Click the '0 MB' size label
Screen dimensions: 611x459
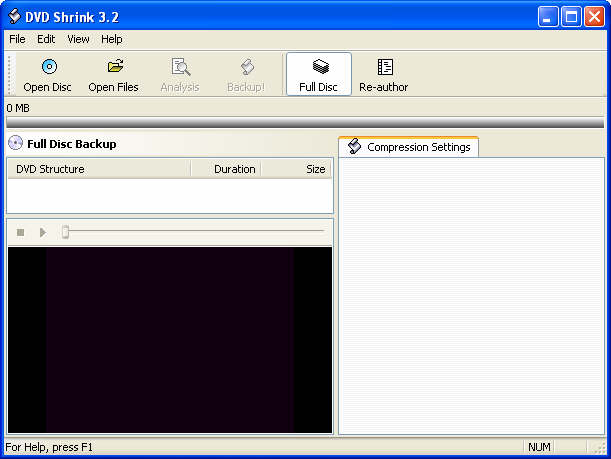tap(18, 108)
